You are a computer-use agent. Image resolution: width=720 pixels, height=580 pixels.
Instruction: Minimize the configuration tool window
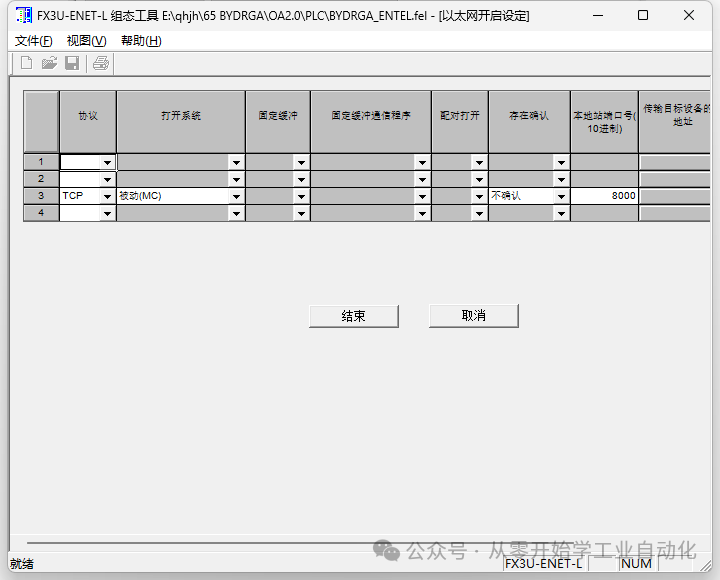point(598,16)
